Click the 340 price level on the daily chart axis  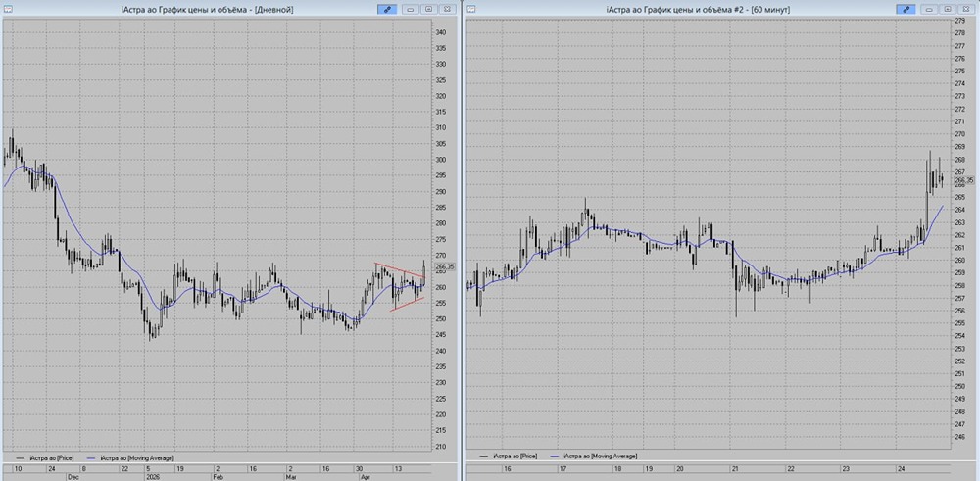[x=441, y=32]
